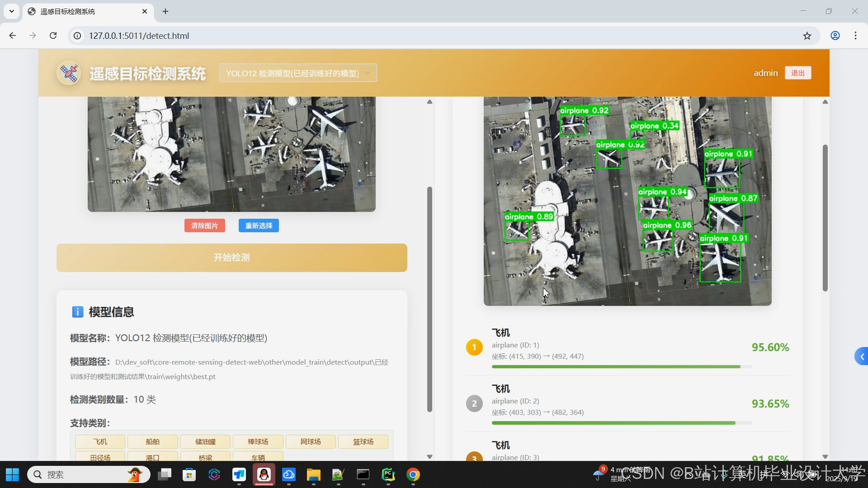Bookmark this page with star icon
The height and width of the screenshot is (488, 868).
point(807,36)
